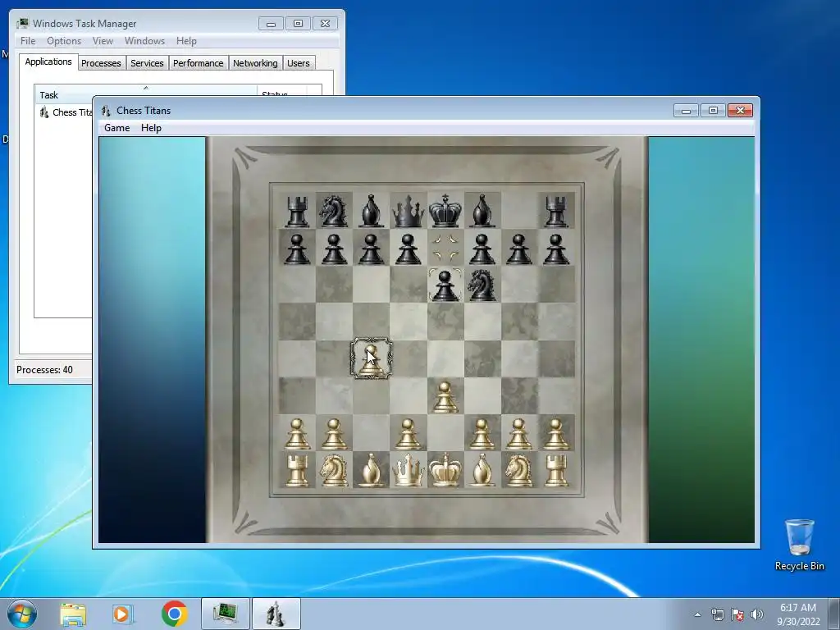
Task: Click the black knight on f6
Action: pos(482,285)
